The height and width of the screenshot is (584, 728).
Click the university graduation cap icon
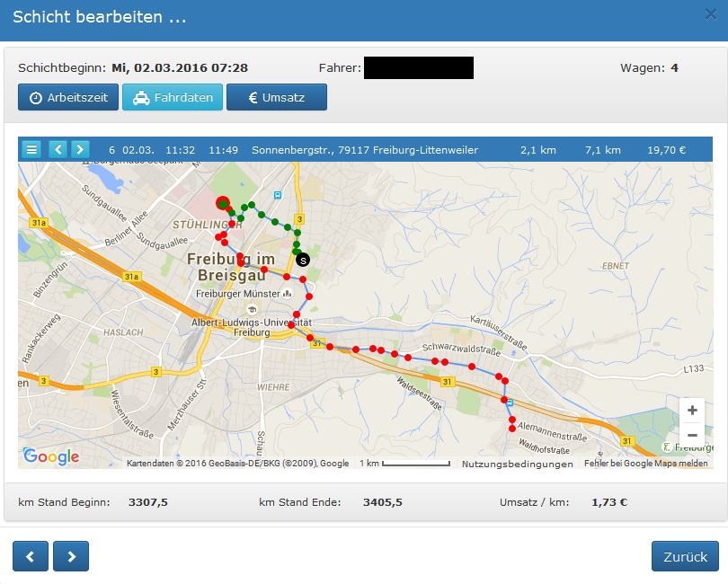253,310
